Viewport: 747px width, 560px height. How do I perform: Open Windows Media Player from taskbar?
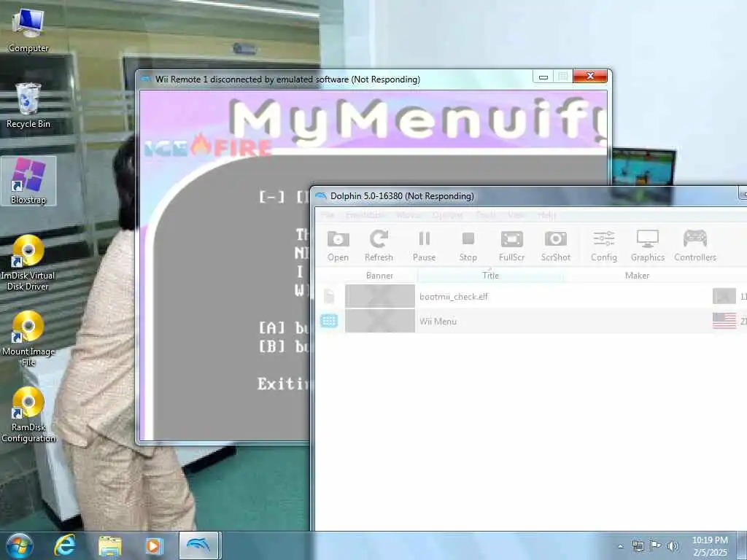154,546
